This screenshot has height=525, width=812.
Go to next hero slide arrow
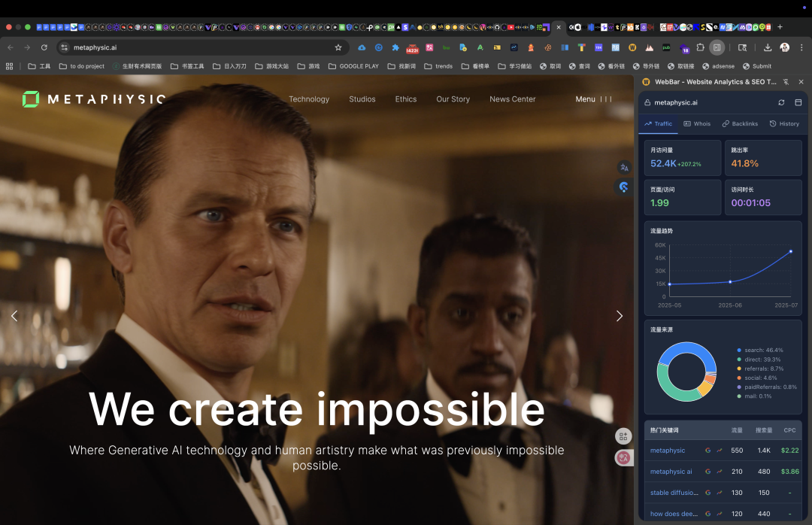(x=620, y=316)
